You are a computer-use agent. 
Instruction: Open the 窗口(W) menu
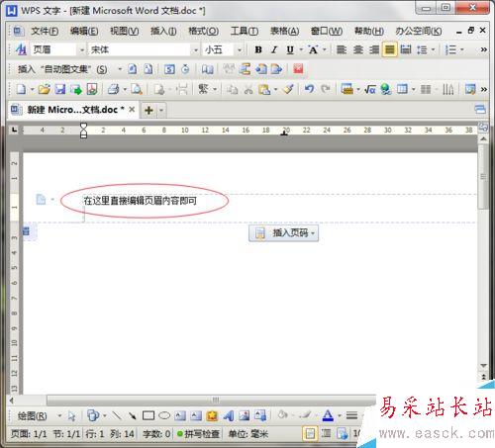click(327, 32)
